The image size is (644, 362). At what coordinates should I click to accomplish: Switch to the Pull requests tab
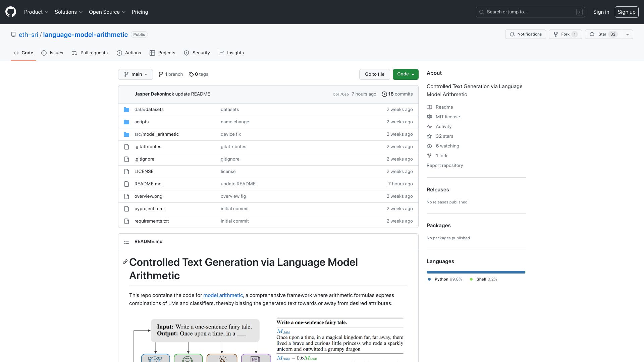point(90,53)
